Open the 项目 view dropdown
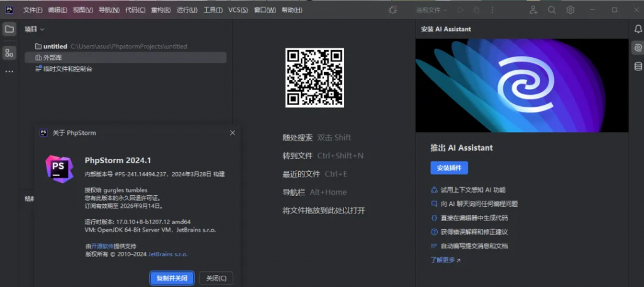Viewport: 644px width, 287px height. tap(34, 29)
